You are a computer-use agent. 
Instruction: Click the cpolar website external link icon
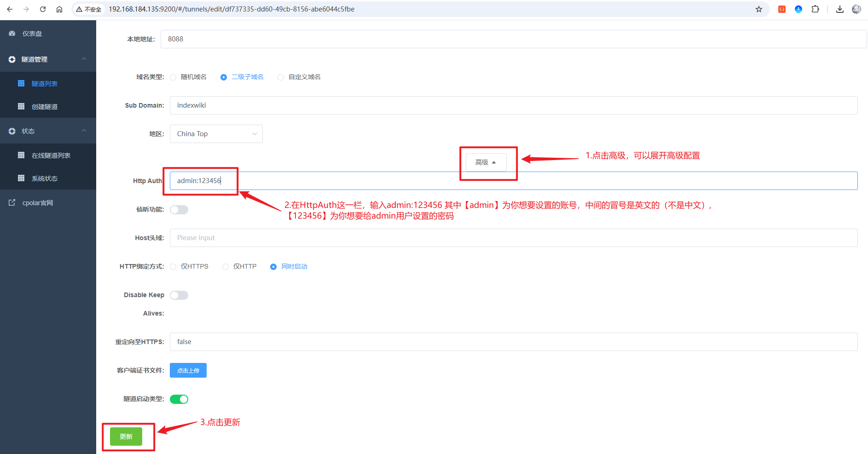[x=12, y=202]
